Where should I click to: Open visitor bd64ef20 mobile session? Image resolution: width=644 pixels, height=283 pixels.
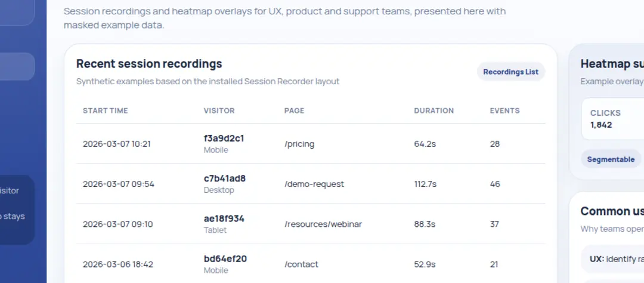225,259
